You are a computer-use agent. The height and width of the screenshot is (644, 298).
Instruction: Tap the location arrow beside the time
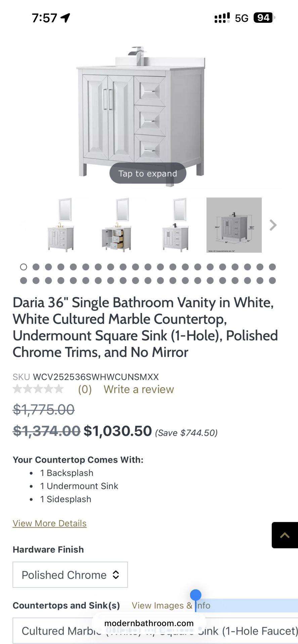(66, 18)
